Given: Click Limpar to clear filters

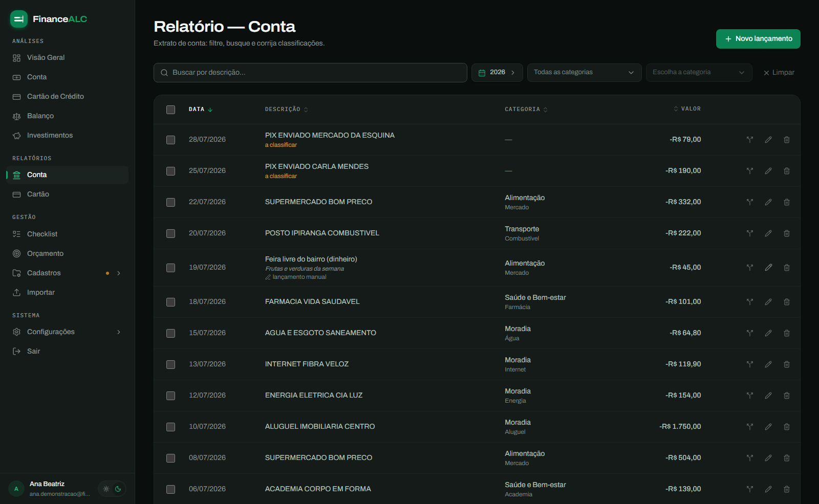Looking at the screenshot, I should [779, 73].
